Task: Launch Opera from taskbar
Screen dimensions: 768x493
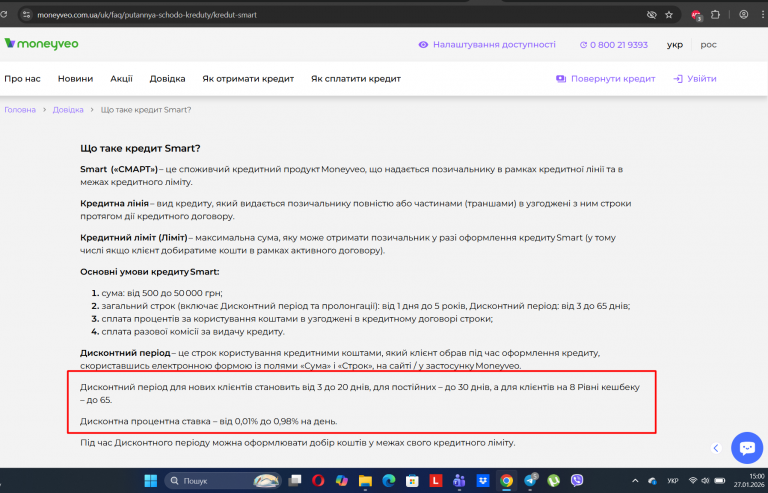Action: (x=318, y=481)
